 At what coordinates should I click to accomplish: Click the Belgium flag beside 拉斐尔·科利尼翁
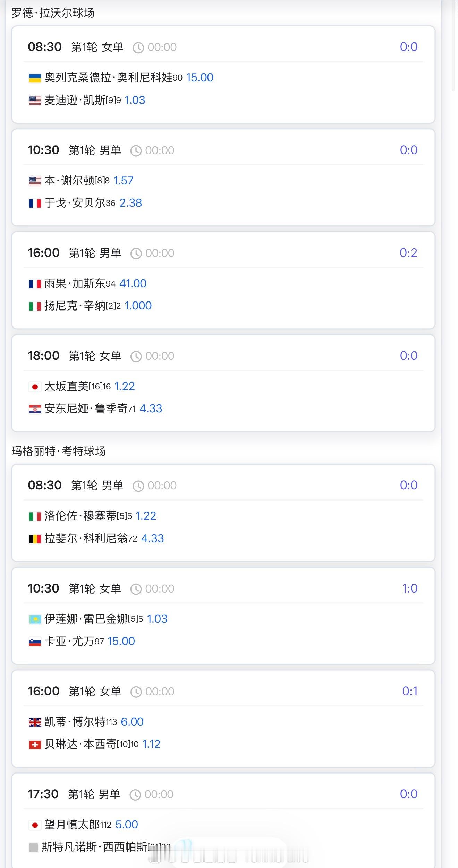coord(35,539)
